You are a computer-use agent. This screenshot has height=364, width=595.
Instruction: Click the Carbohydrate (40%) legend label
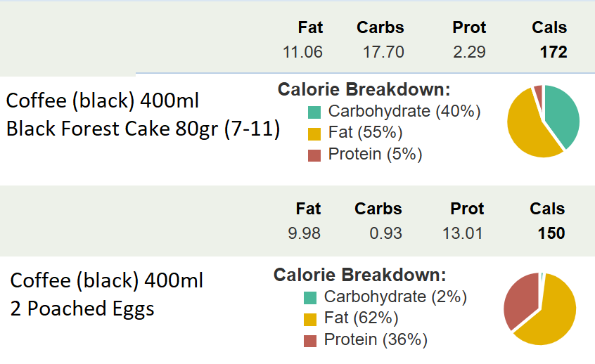tap(404, 111)
